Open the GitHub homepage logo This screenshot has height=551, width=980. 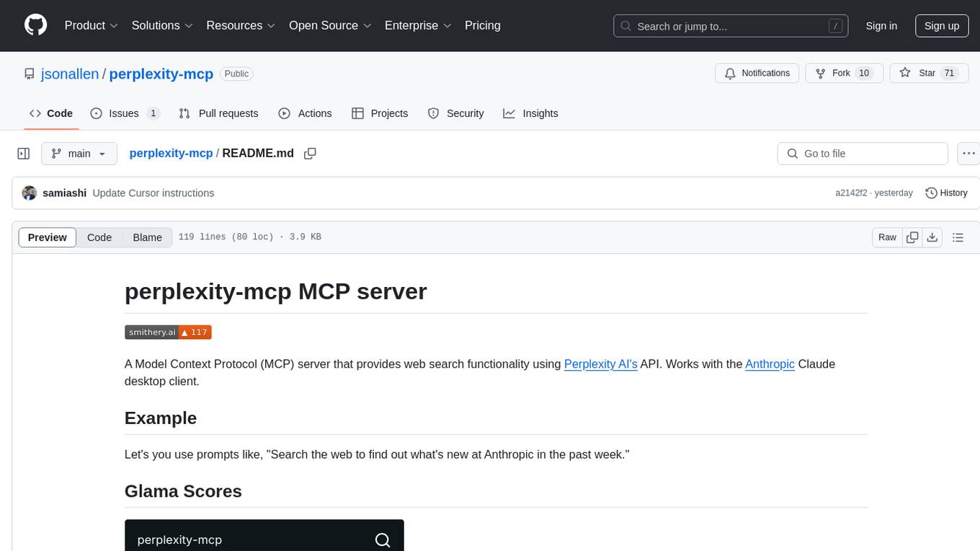click(x=35, y=25)
